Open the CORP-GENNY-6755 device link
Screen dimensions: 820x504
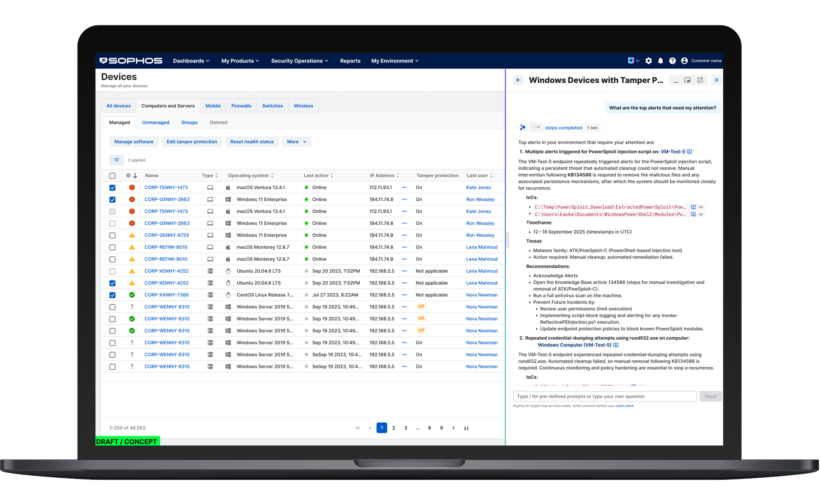pos(167,235)
